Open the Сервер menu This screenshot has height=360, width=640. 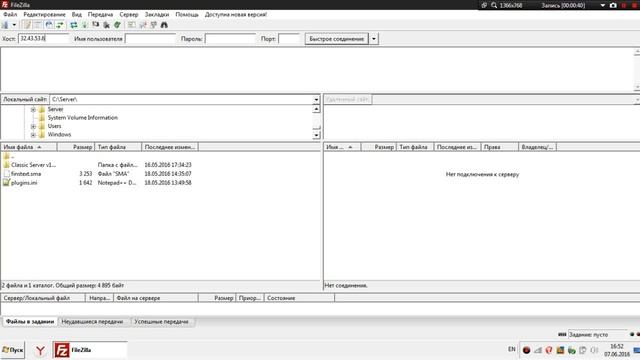[129, 14]
